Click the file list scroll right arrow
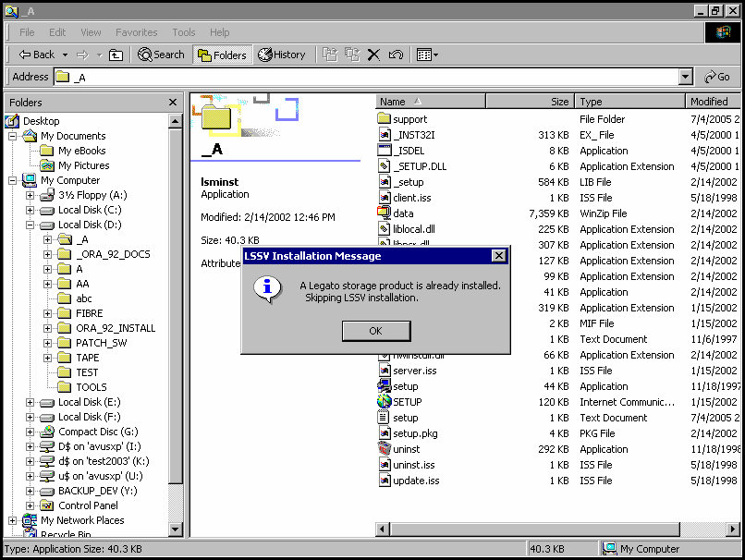Image resolution: width=745 pixels, height=560 pixels. pos(733,529)
